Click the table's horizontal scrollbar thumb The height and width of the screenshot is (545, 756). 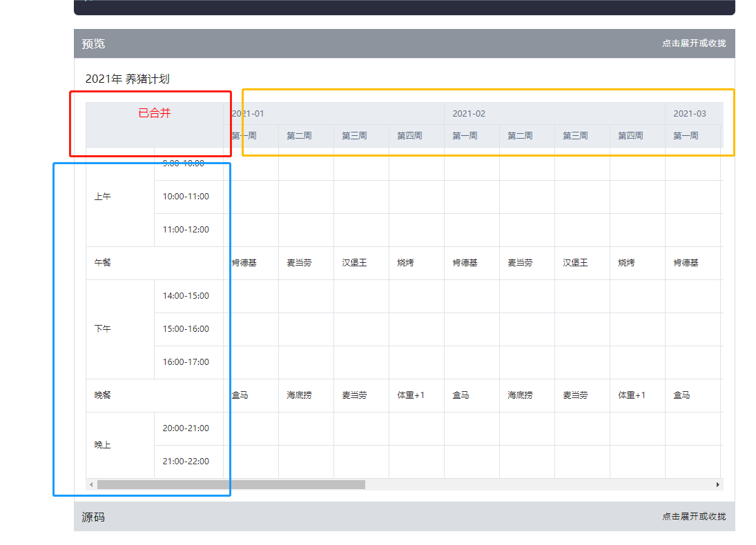(231, 484)
